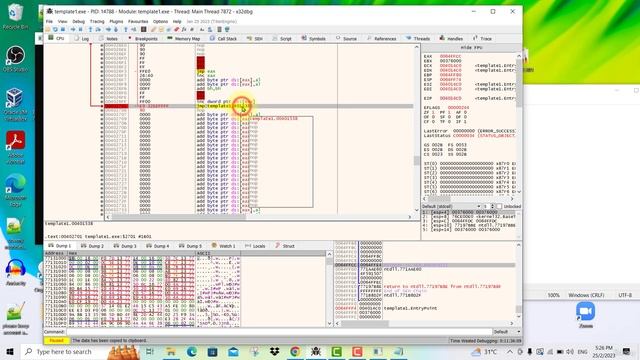The image size is (640, 360).
Task: Click the disassembly horizontal scrollbar
Action: pos(258,217)
